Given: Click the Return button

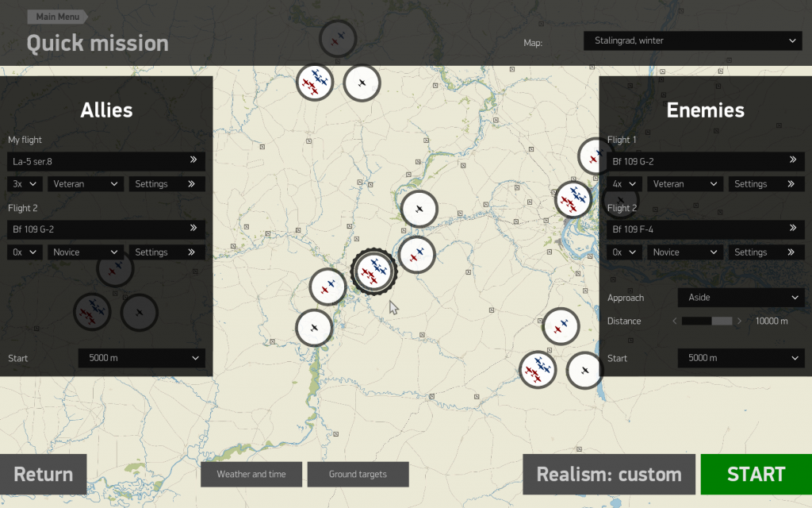Looking at the screenshot, I should click(x=44, y=474).
